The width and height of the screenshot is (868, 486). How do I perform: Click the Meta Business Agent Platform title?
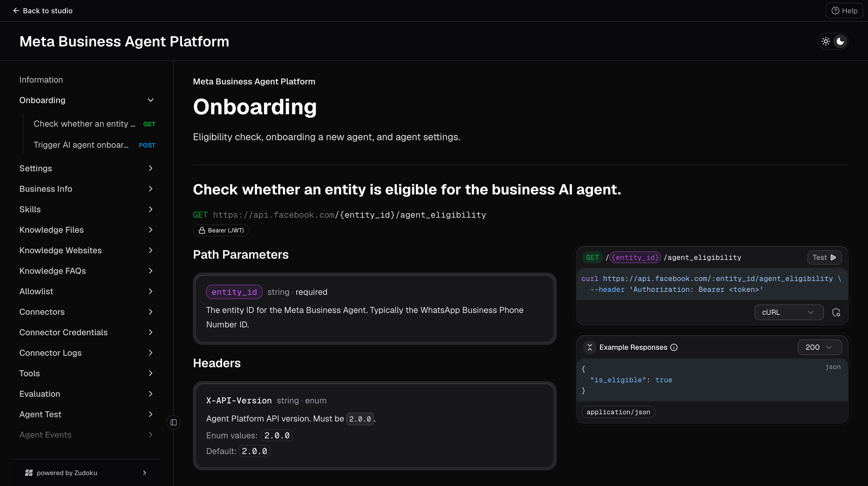(124, 42)
